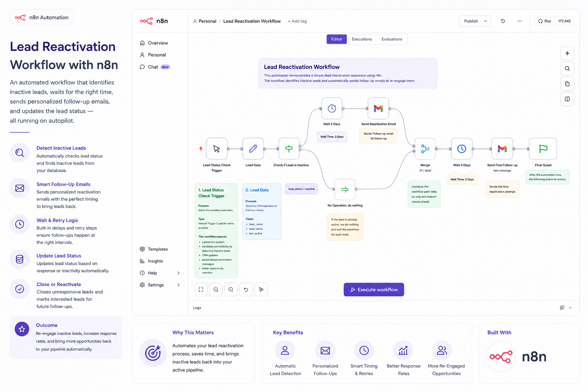
Task: Open the Publish dropdown arrow
Action: point(485,21)
